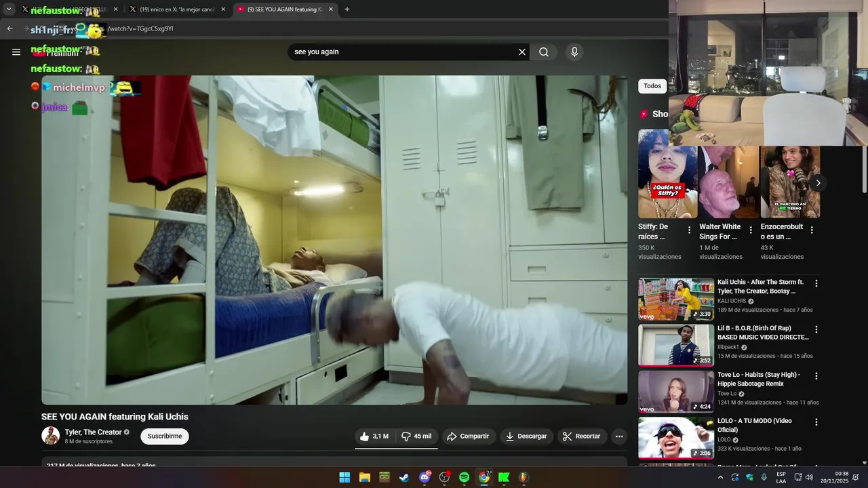Open the tab search dropdown arrow
The height and width of the screenshot is (488, 868).
[x=9, y=9]
